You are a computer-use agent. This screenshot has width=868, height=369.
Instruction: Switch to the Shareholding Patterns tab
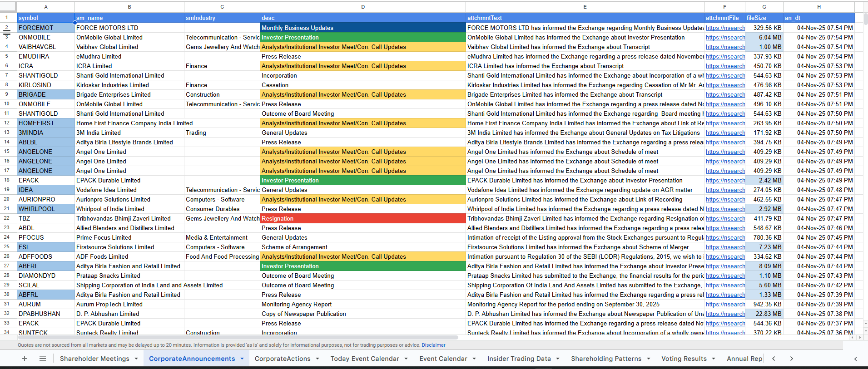[606, 359]
